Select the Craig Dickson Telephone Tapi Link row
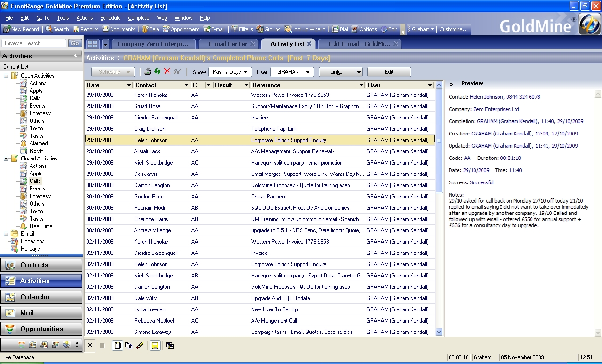Screen dimensions: 602x364 click(260, 129)
